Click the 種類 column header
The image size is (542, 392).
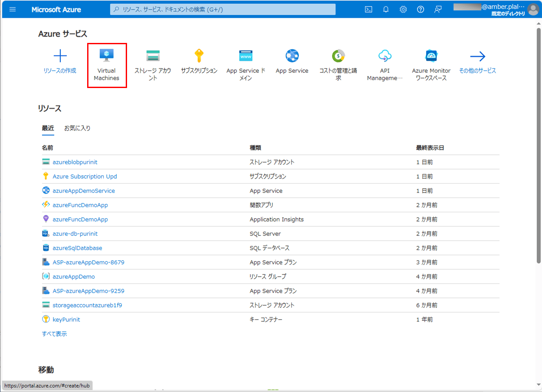(255, 148)
